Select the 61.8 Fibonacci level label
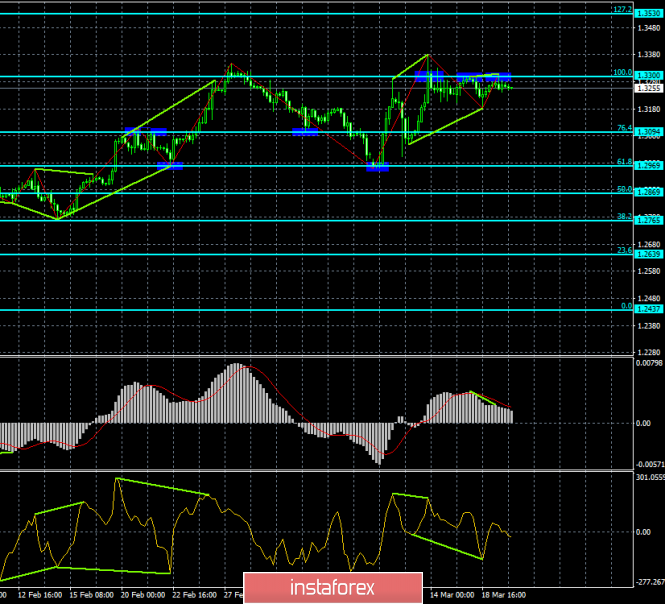The height and width of the screenshot is (604, 665). point(624,162)
